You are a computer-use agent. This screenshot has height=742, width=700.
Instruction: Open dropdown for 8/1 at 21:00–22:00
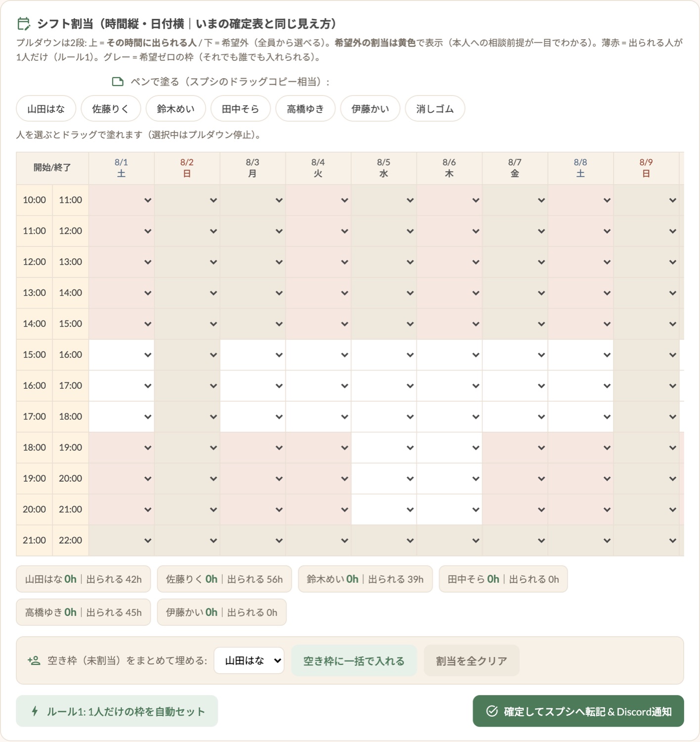click(122, 540)
